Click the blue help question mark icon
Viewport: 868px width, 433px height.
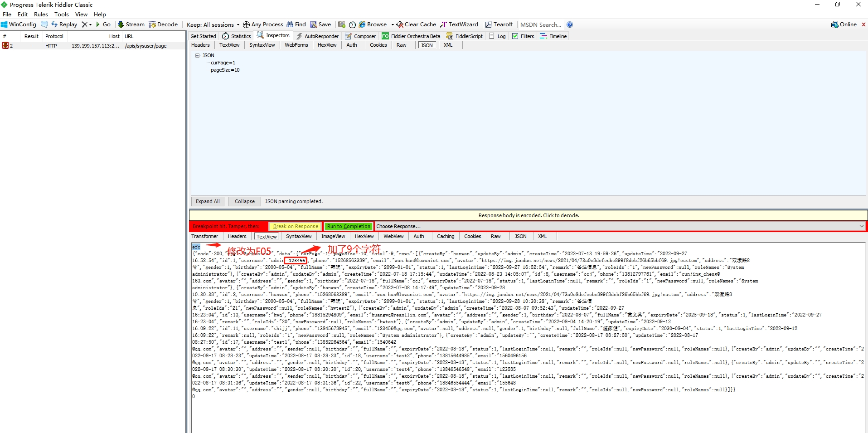click(x=570, y=24)
